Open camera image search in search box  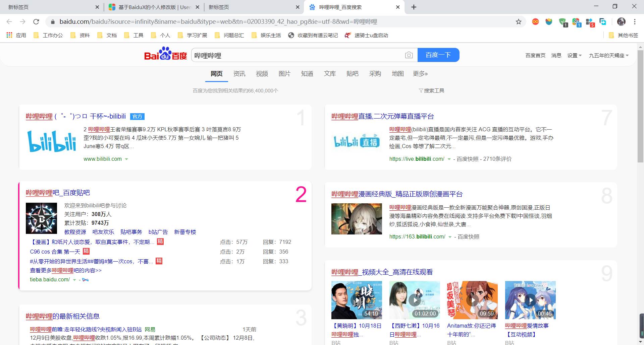(x=409, y=55)
